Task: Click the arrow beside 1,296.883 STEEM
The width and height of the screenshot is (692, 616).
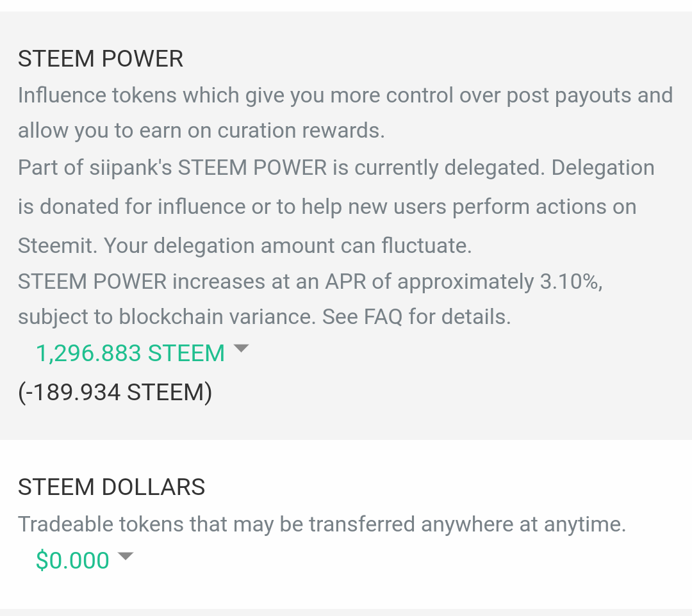Action: 241,349
